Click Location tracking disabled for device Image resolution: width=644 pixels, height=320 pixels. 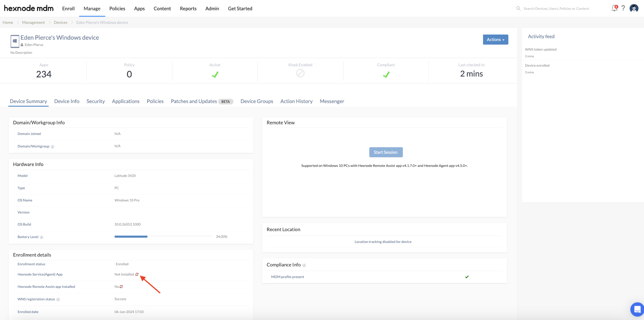coord(383,242)
